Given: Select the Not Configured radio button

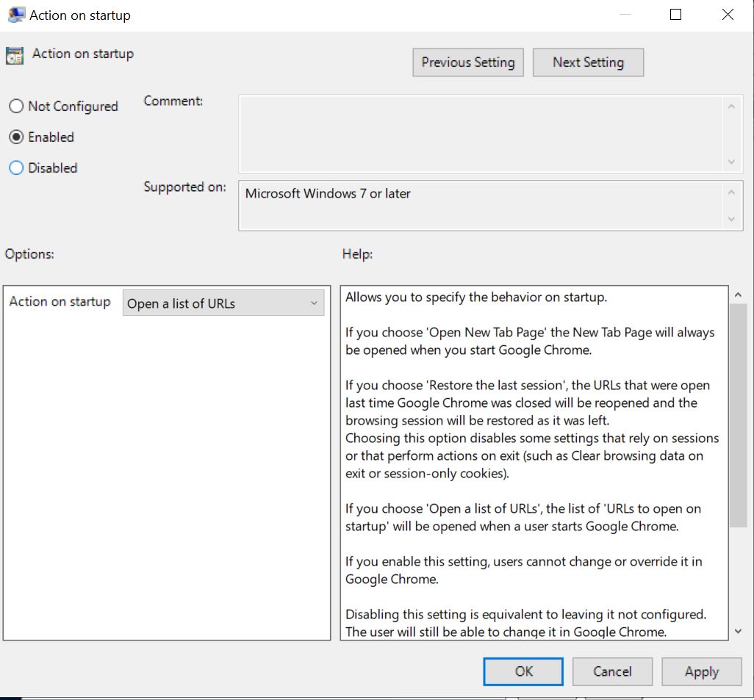Looking at the screenshot, I should [16, 107].
